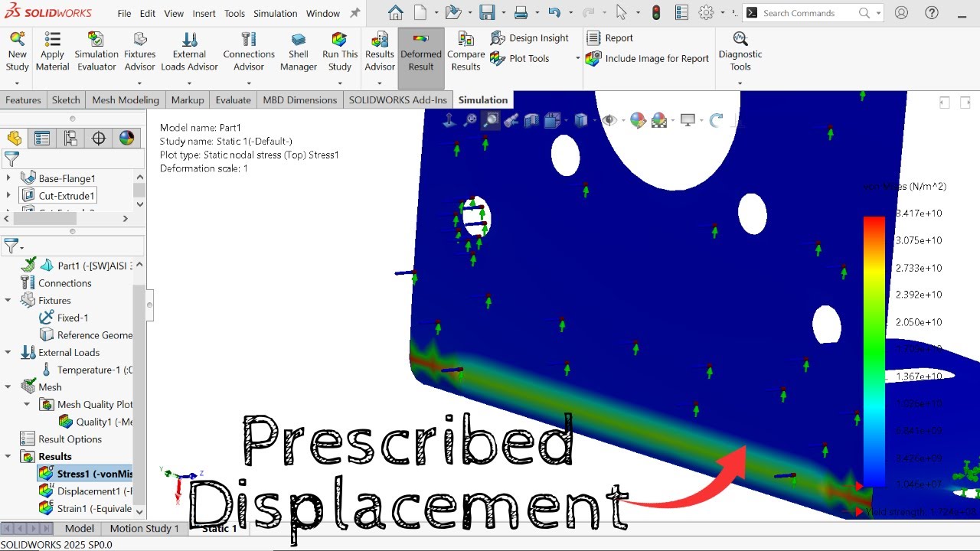980x551 pixels.
Task: Click the Save icon
Action: (487, 12)
